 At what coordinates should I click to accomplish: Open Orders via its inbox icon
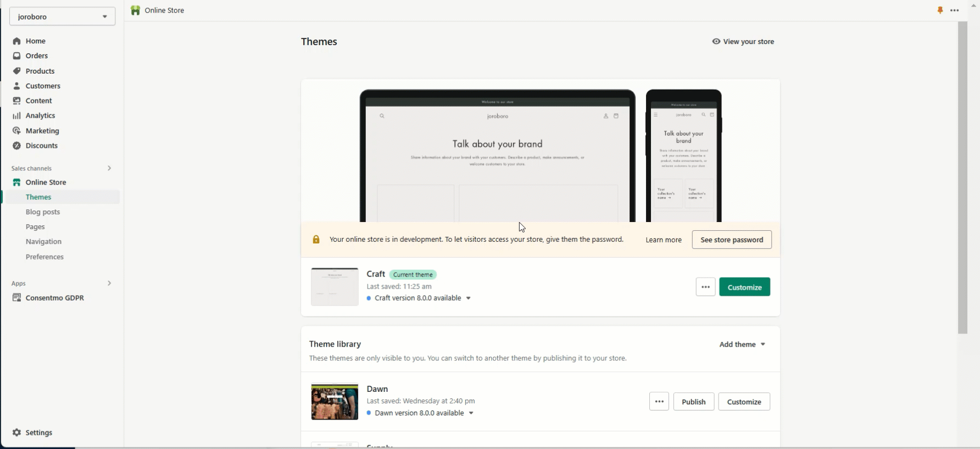16,56
